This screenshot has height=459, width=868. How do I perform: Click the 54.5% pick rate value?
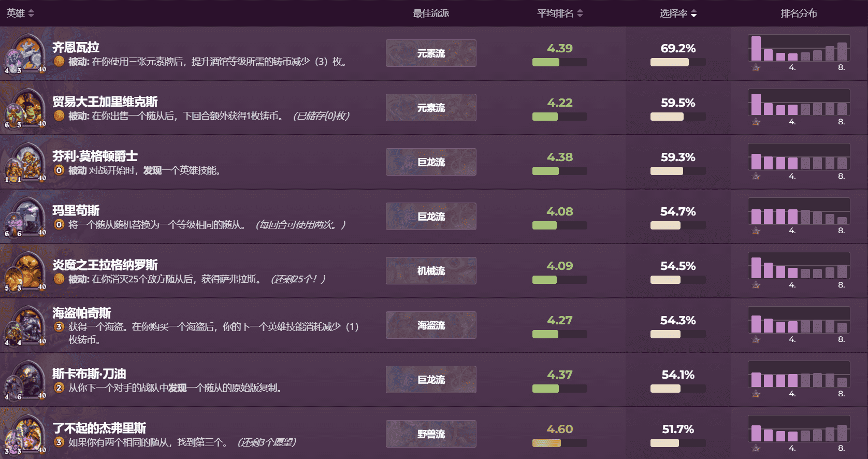678,266
